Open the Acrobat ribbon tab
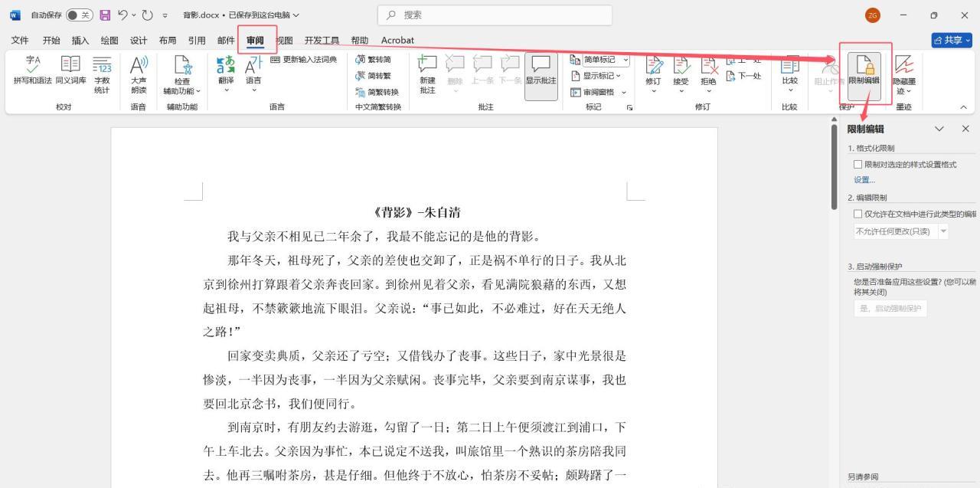Image resolution: width=980 pixels, height=488 pixels. tap(397, 40)
